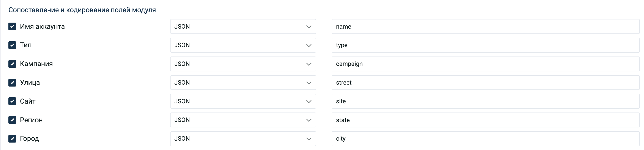The image size is (644, 150).
Task: Click the Улица label text
Action: pos(30,83)
